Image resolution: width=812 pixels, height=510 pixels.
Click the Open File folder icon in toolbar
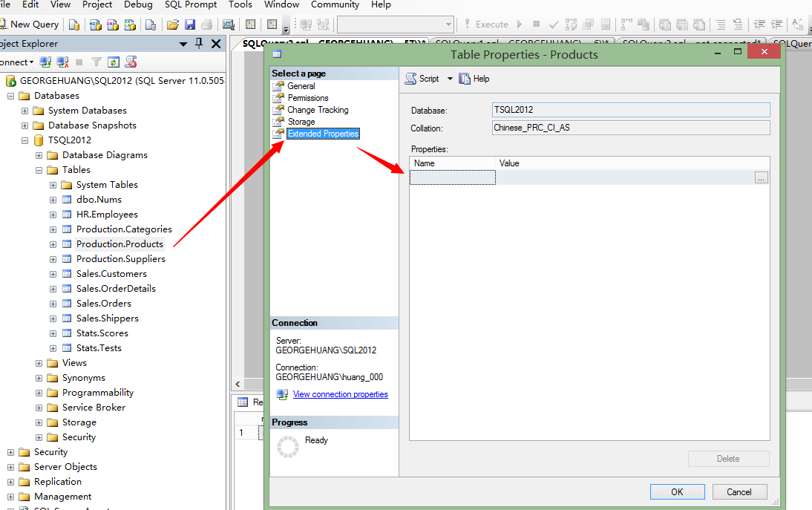click(x=173, y=24)
